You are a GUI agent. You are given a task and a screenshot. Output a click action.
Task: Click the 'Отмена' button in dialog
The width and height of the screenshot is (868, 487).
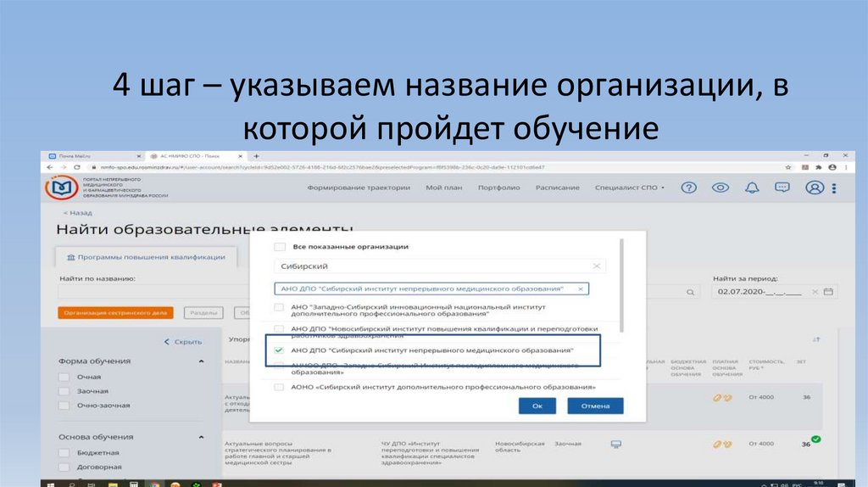pyautogui.click(x=595, y=406)
